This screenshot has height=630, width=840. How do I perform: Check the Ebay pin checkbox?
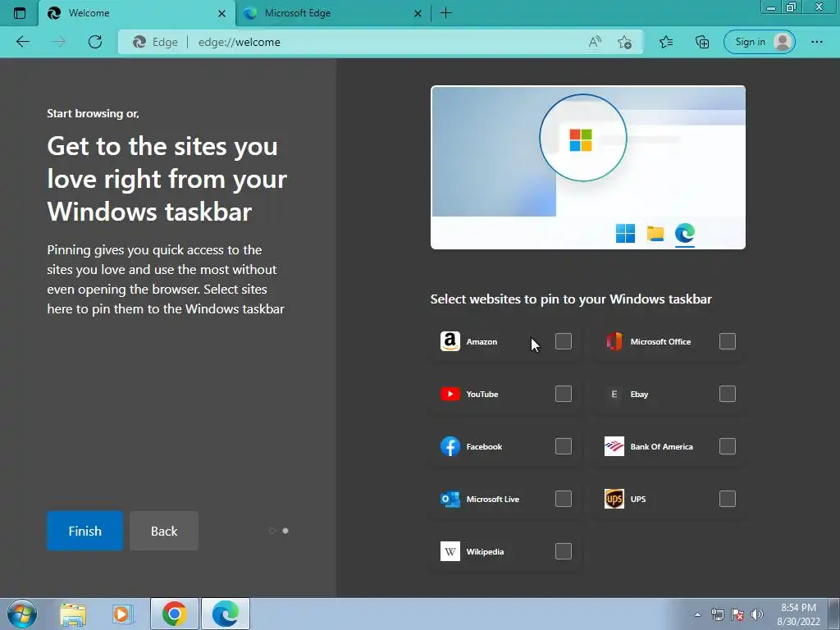[x=728, y=394]
